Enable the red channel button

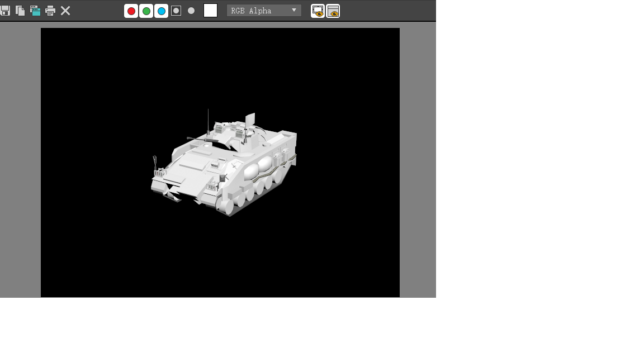click(x=131, y=11)
